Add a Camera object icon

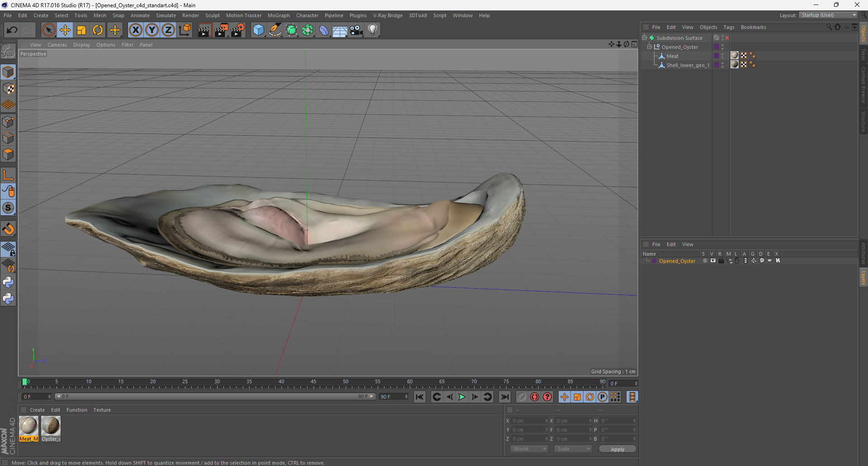[x=356, y=30]
